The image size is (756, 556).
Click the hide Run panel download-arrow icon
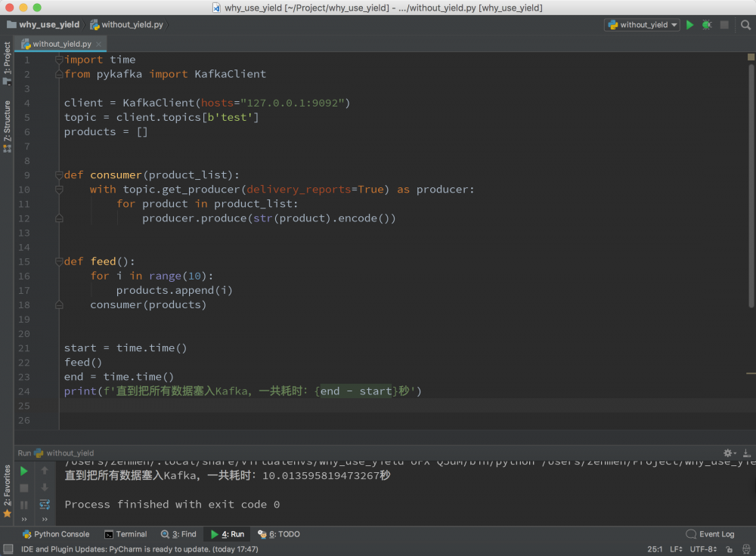coord(747,453)
